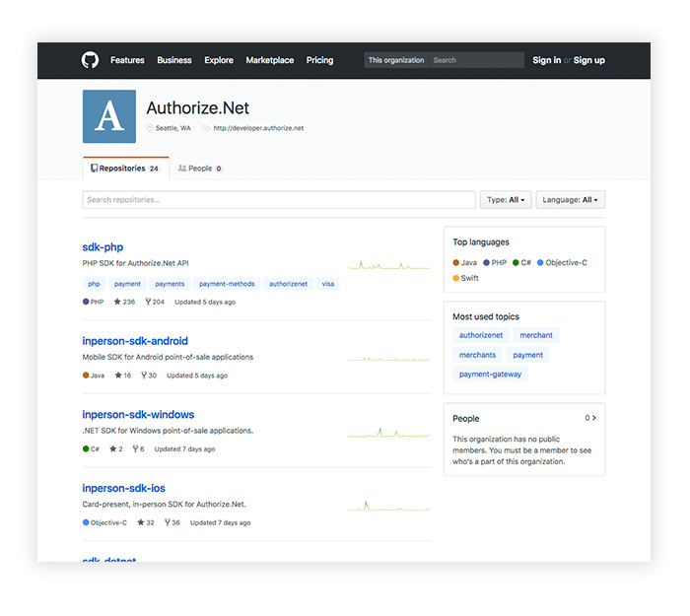
Task: Open Business in the top navigation
Action: pos(174,60)
